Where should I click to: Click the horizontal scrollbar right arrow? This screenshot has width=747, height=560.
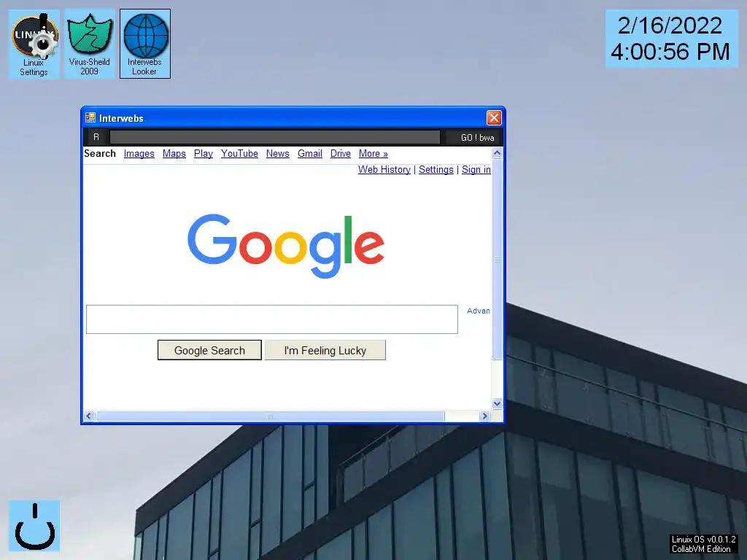click(484, 416)
